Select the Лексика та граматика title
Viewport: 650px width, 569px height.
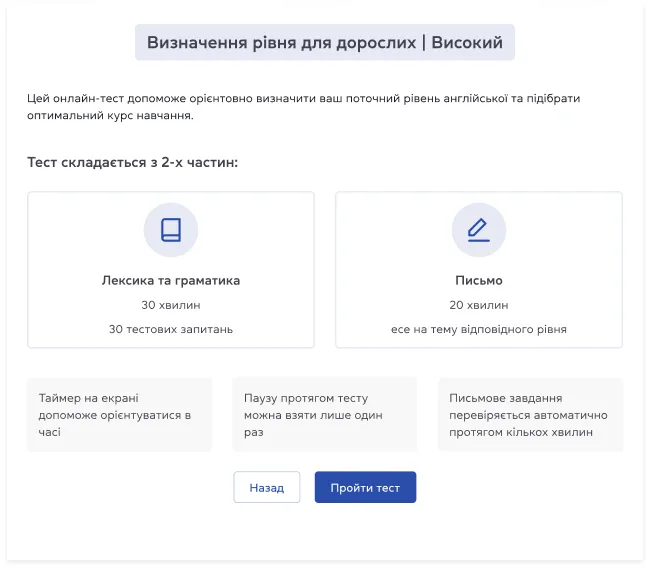[171, 281]
